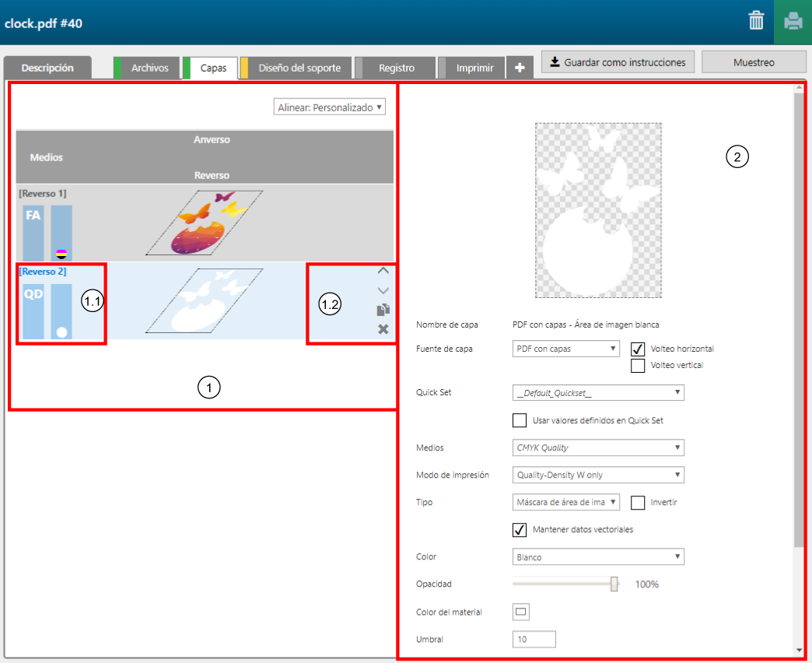Delete Reverso 2 layer with X icon
812x663 pixels.
pos(383,329)
